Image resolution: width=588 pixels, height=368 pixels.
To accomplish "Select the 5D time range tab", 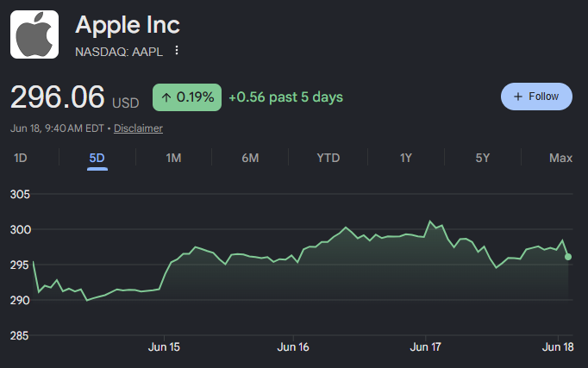I will click(x=97, y=158).
